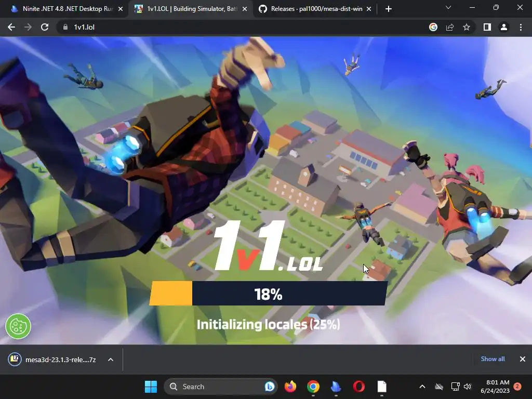Open the white document taskbar app
The width and height of the screenshot is (532, 399).
click(x=382, y=387)
